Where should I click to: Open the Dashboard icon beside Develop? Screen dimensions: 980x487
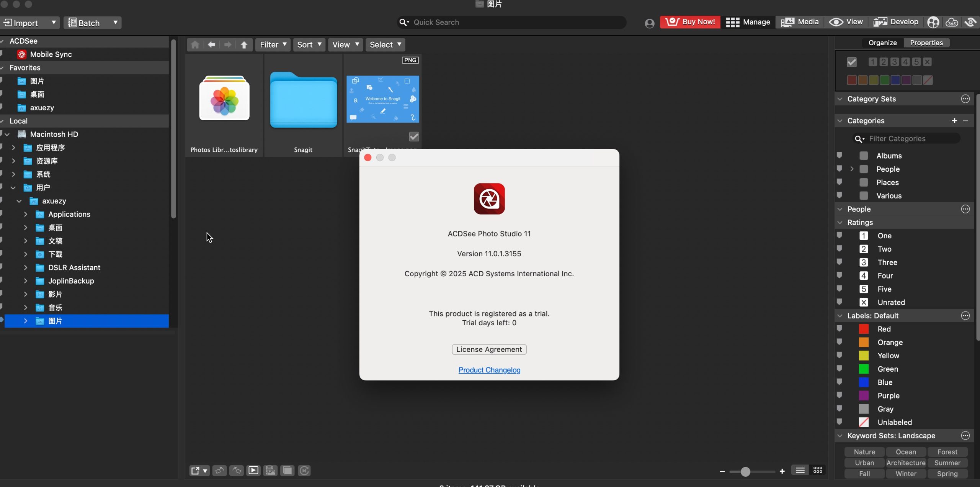tap(933, 22)
